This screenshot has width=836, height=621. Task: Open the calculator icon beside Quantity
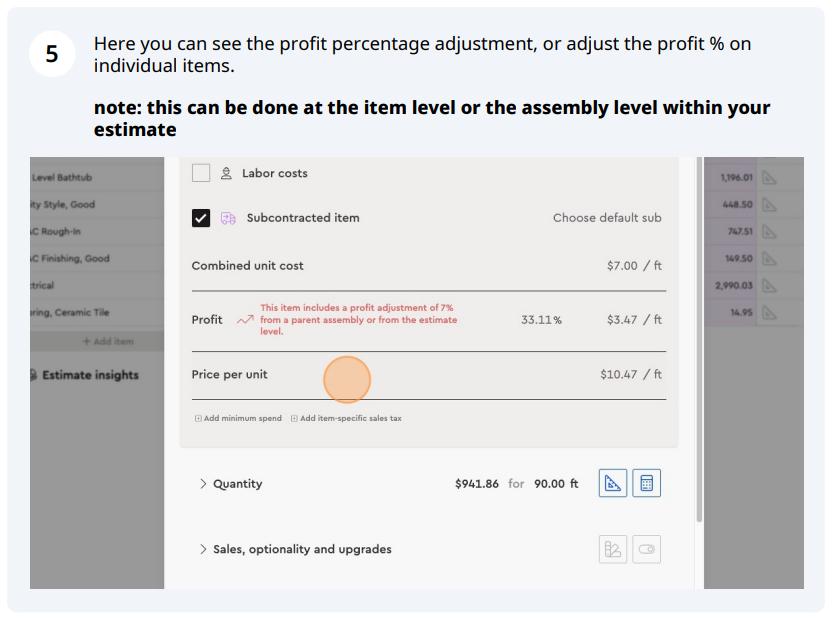coord(647,484)
